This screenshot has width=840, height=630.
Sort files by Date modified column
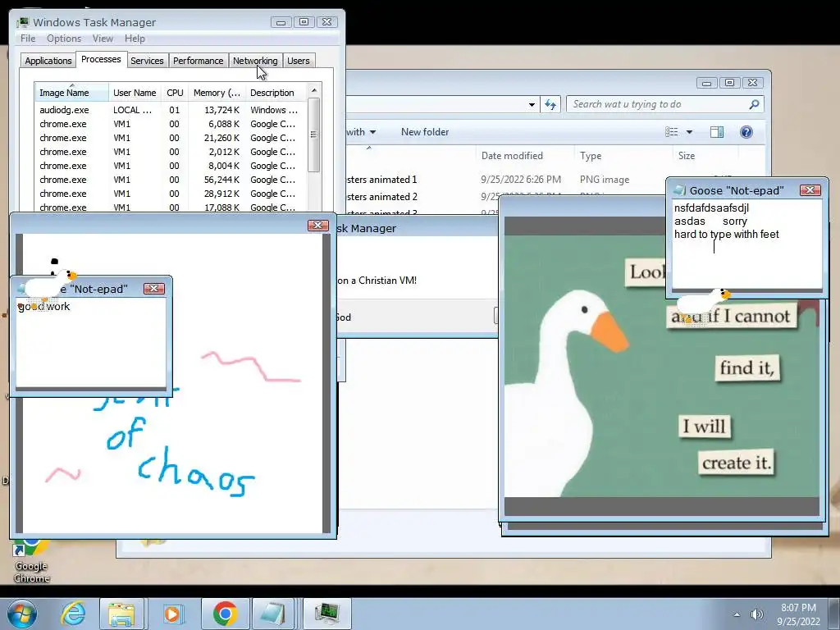524,156
